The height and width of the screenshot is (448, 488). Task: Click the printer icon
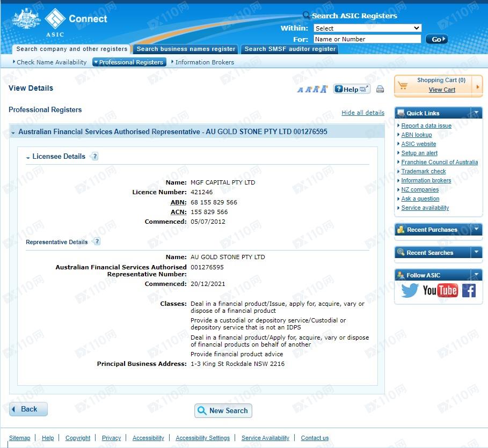(x=380, y=90)
